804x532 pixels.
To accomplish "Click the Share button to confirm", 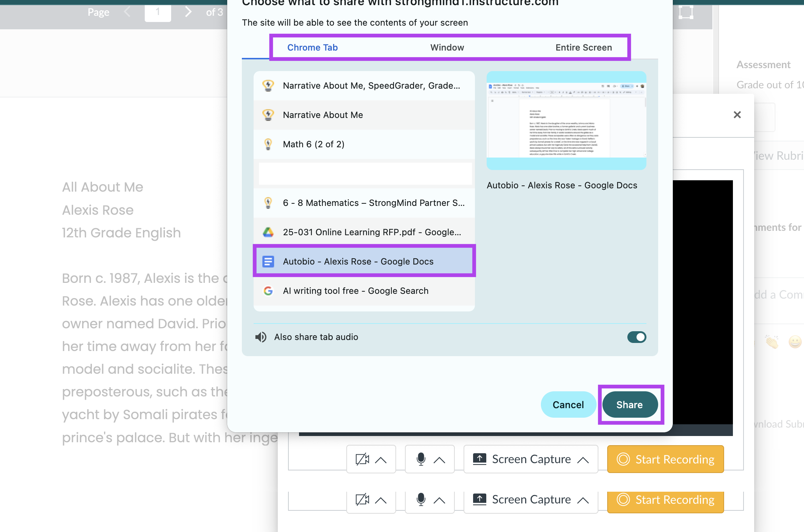I will pos(630,404).
